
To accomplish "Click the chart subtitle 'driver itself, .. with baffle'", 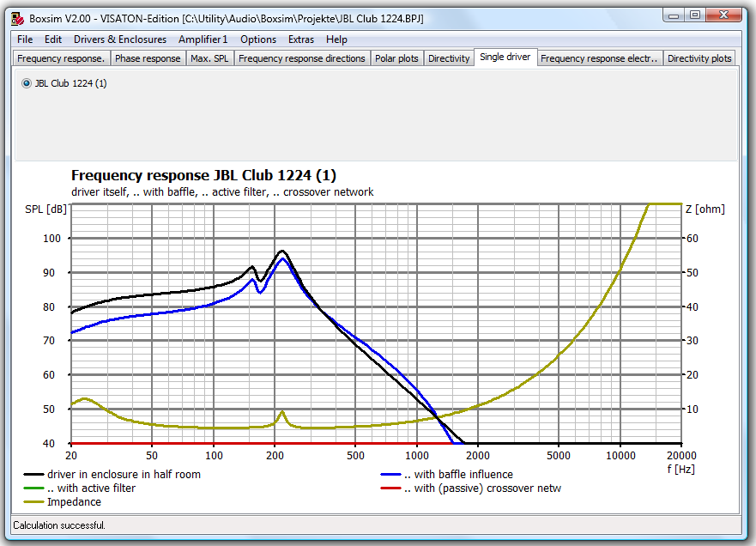I will coord(222,192).
